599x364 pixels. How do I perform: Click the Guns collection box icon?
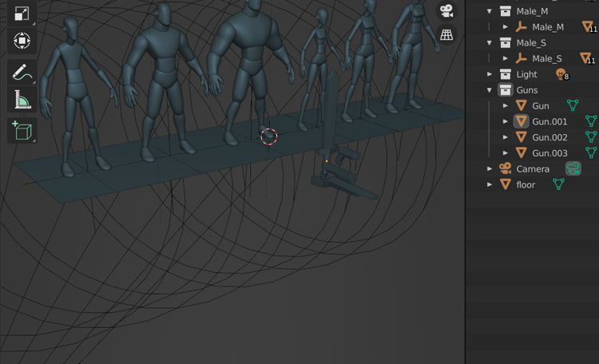click(506, 90)
